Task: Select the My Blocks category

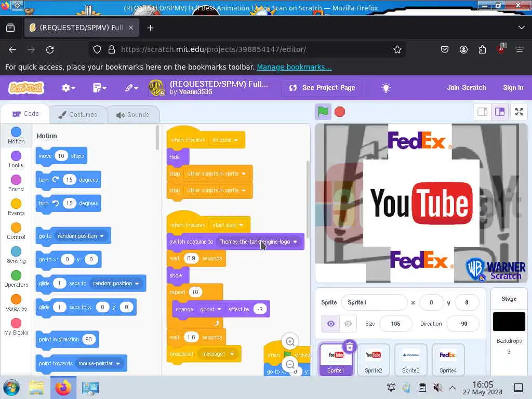Action: pyautogui.click(x=16, y=327)
